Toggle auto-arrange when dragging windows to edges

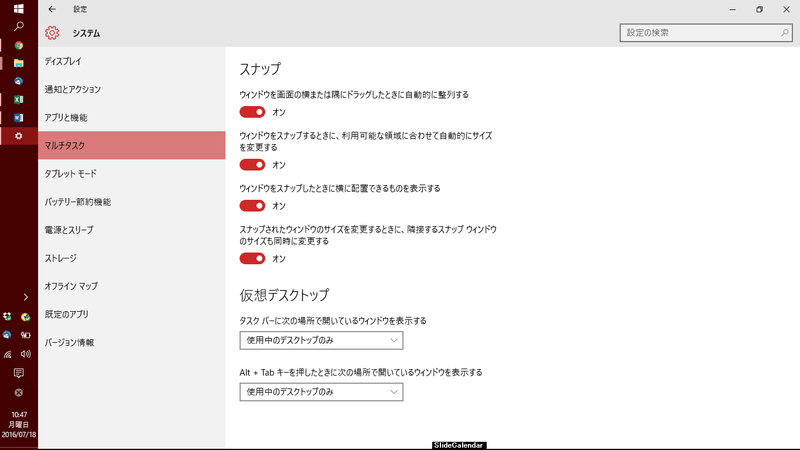tap(253, 112)
